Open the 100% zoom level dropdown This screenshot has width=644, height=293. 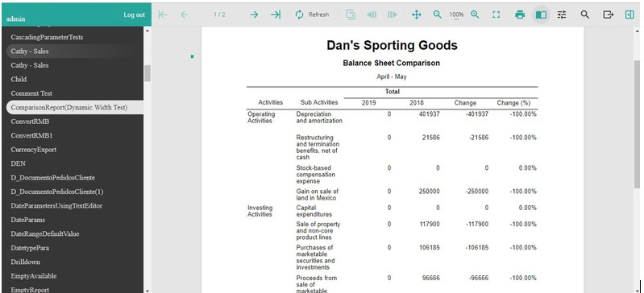pos(456,14)
